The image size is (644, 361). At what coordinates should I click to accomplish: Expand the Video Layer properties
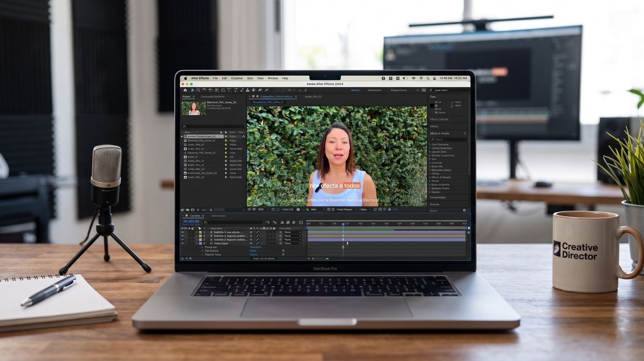[x=197, y=243]
